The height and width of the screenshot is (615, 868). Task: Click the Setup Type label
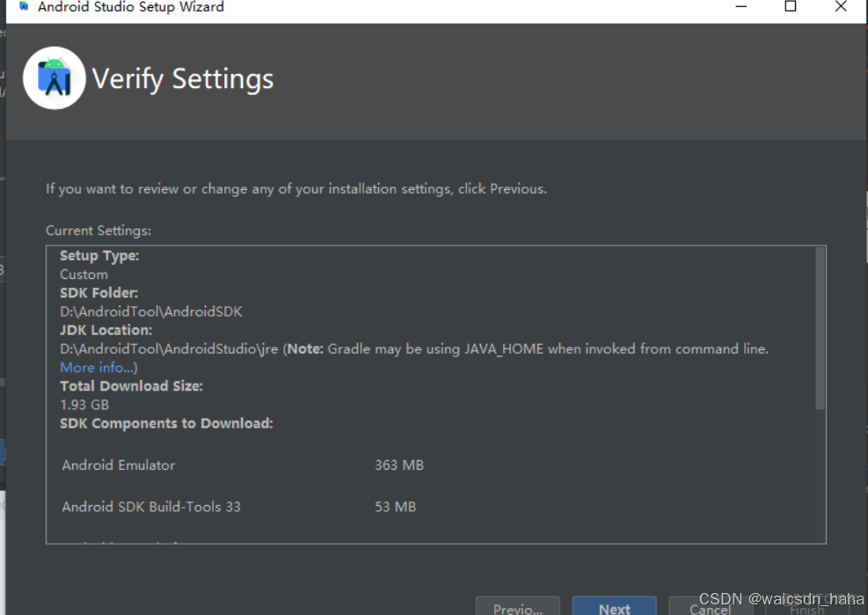click(x=99, y=255)
